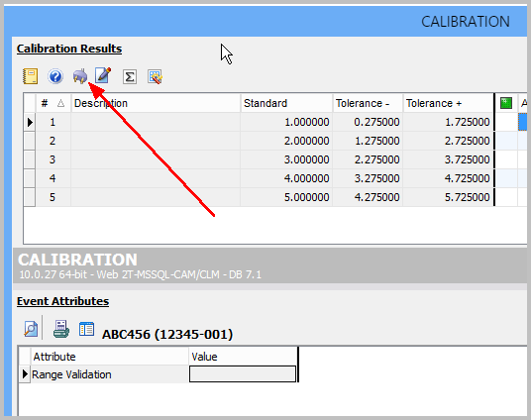This screenshot has height=420, width=531.
Task: Select the row 5 selector box
Action: pyautogui.click(x=30, y=197)
